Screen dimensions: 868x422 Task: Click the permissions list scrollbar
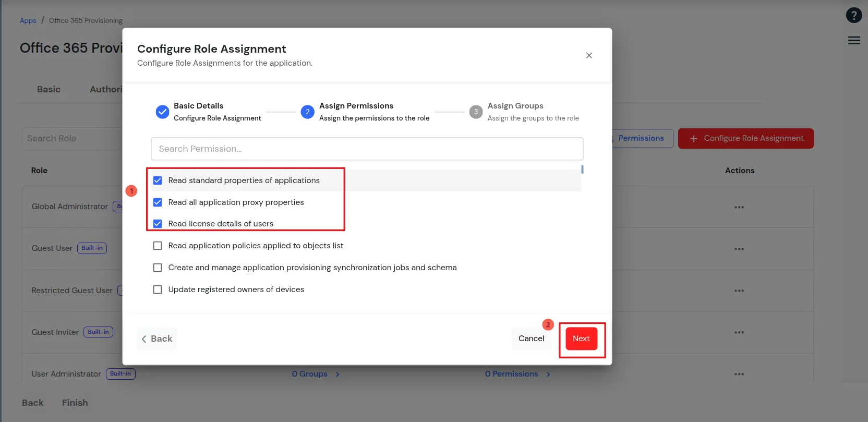(582, 170)
